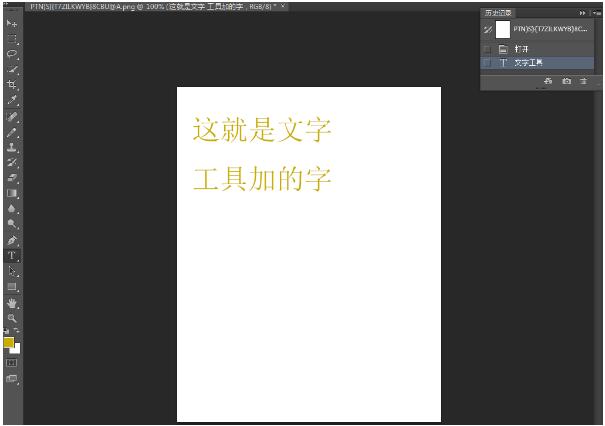
Task: Set history brush source for 文字工具 state
Action: (x=488, y=63)
